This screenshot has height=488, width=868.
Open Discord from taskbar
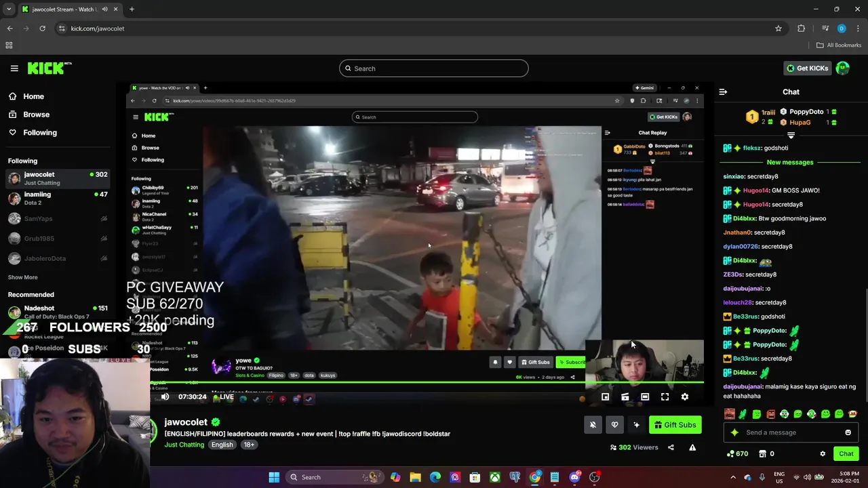coord(574,477)
